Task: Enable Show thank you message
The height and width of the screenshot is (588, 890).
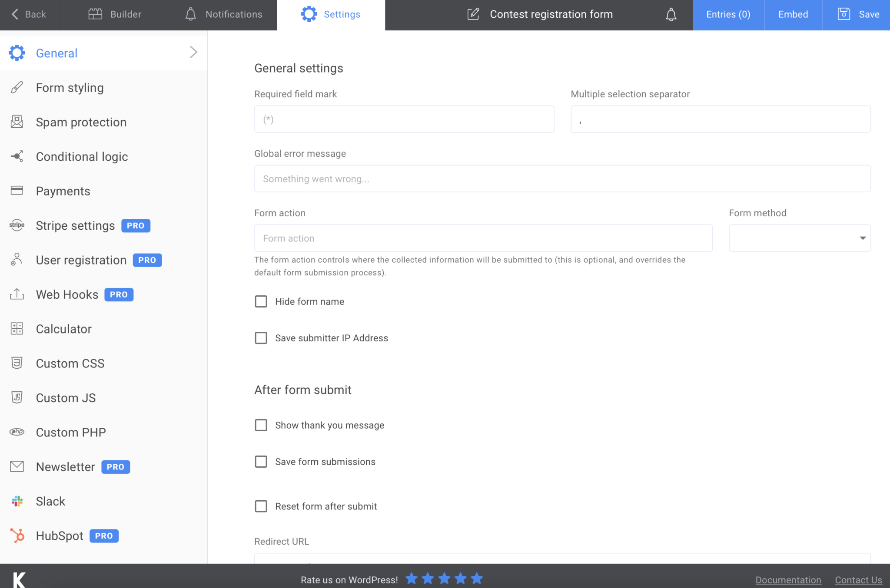Action: tap(261, 425)
